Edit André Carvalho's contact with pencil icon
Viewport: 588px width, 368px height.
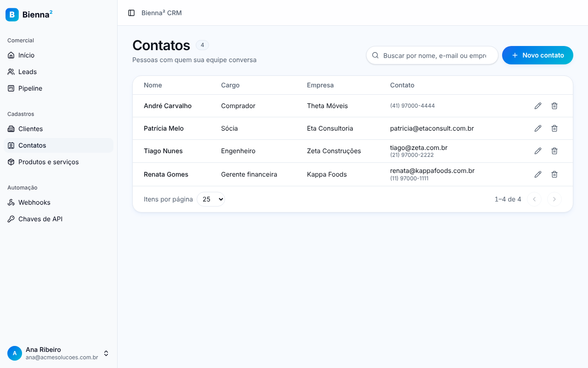point(538,106)
